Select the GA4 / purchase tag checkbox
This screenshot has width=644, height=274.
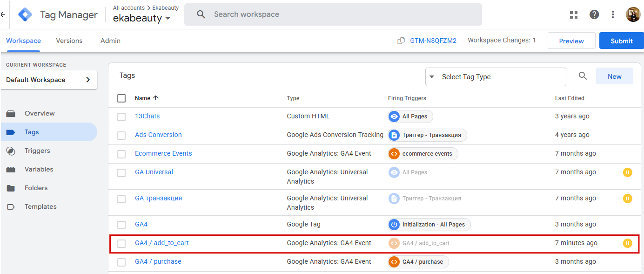click(121, 262)
